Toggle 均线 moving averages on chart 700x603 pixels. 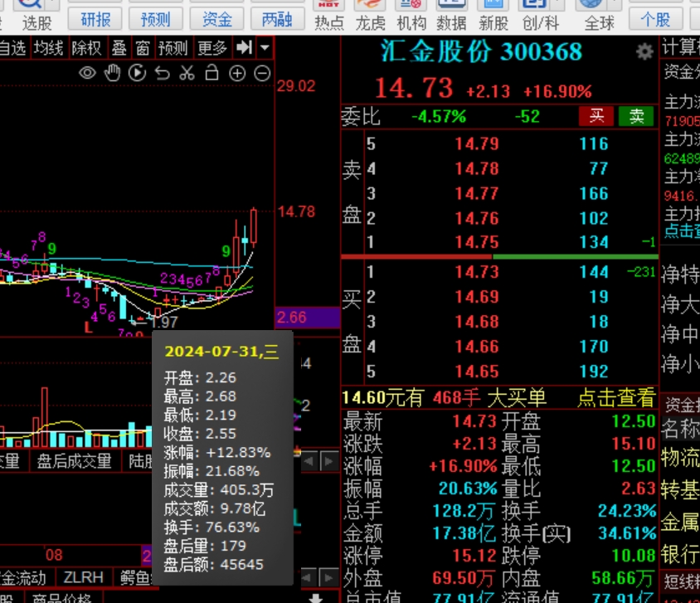click(49, 48)
